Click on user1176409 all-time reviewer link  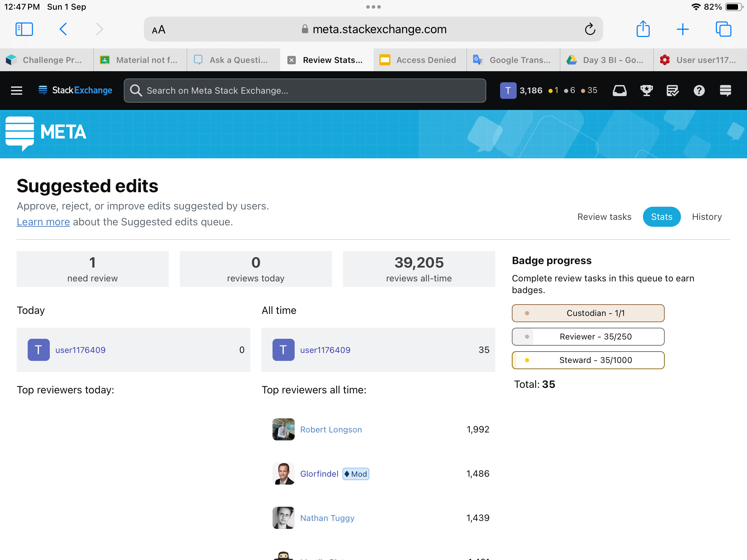click(325, 350)
